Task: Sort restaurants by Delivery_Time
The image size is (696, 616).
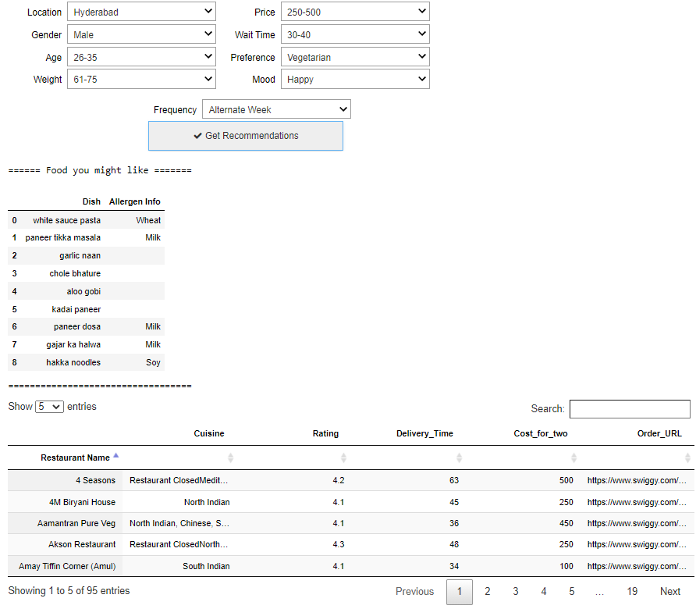Action: coord(460,458)
